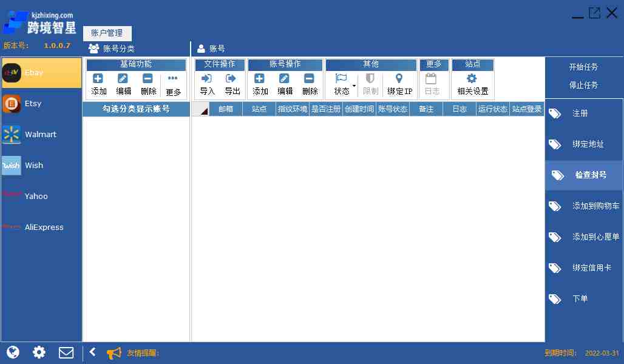
Task: Click the 备注 column header
Action: click(426, 109)
